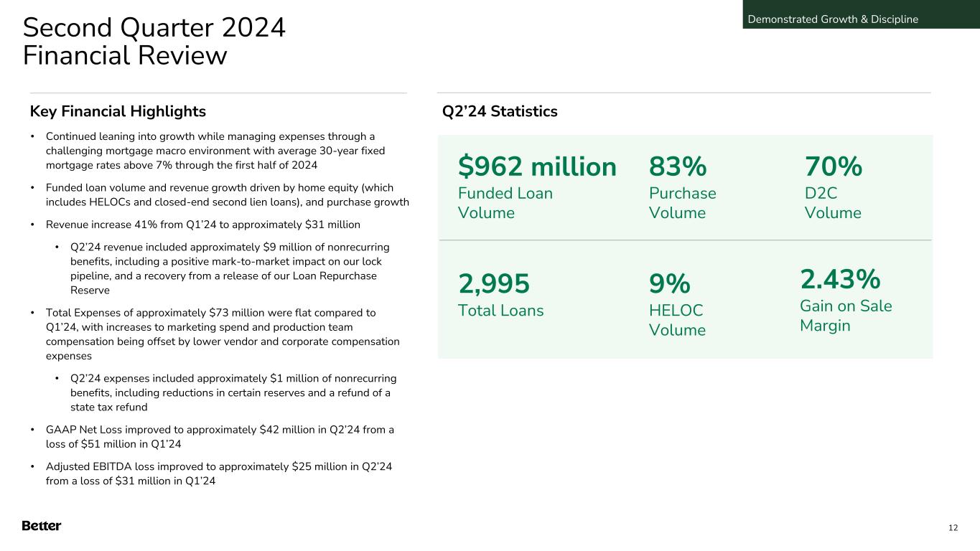
Task: Click the 83% statistic
Action: (678, 167)
